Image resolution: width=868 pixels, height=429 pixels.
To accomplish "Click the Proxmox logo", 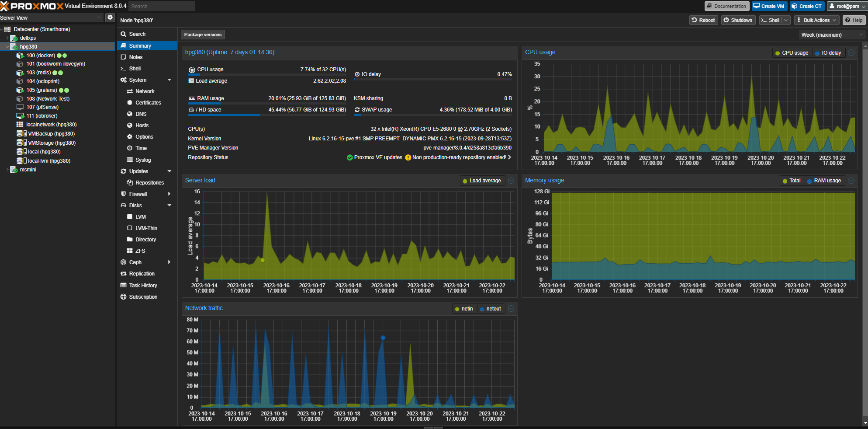I will [x=32, y=6].
